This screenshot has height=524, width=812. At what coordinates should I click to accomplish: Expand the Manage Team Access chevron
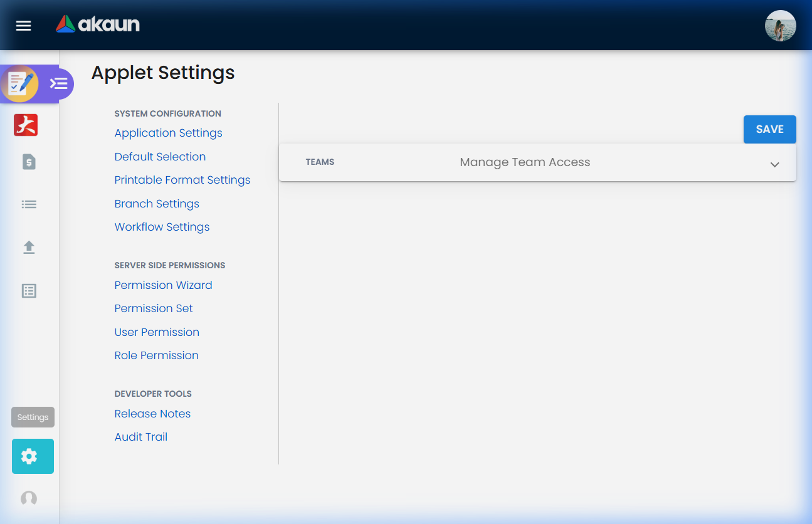[775, 164]
